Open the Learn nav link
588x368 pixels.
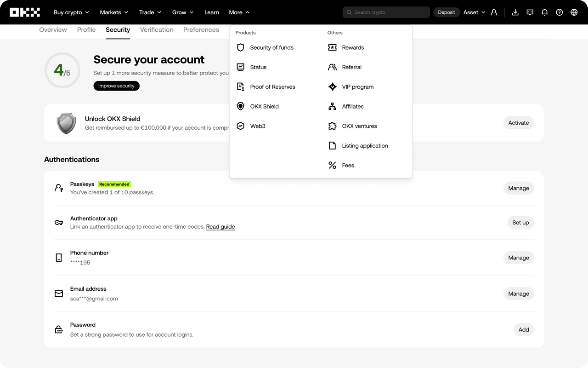pyautogui.click(x=211, y=12)
